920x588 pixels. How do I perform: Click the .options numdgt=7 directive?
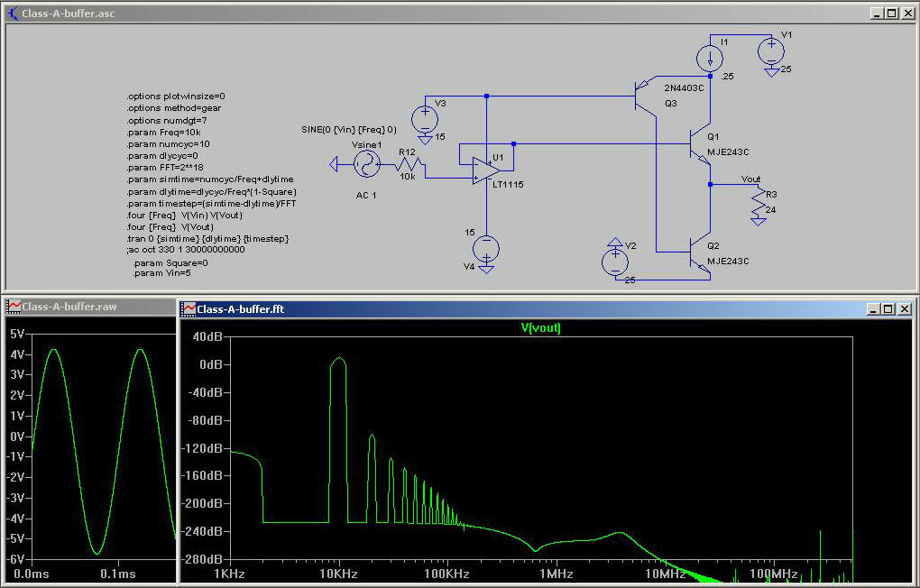167,120
